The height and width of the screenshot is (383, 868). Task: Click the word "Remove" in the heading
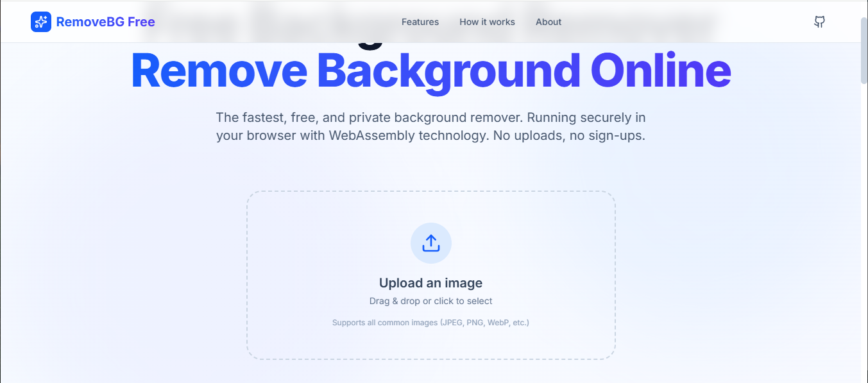tap(219, 71)
